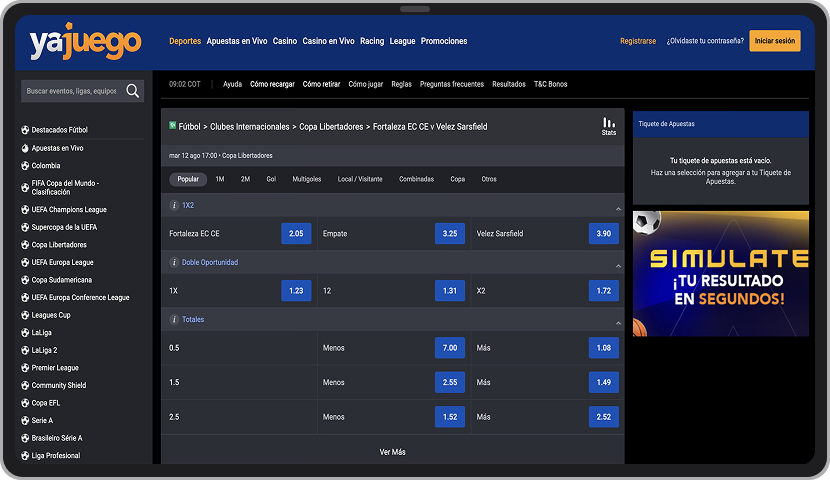Click in the Buscar eventos search field

coord(72,91)
